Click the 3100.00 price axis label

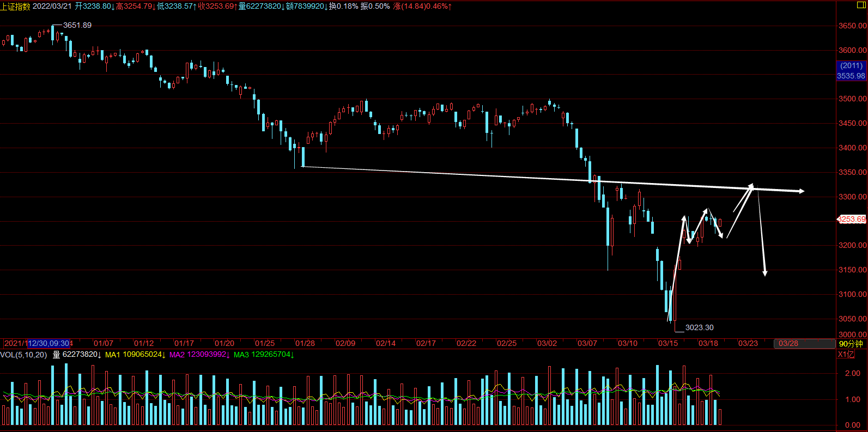[x=852, y=294]
